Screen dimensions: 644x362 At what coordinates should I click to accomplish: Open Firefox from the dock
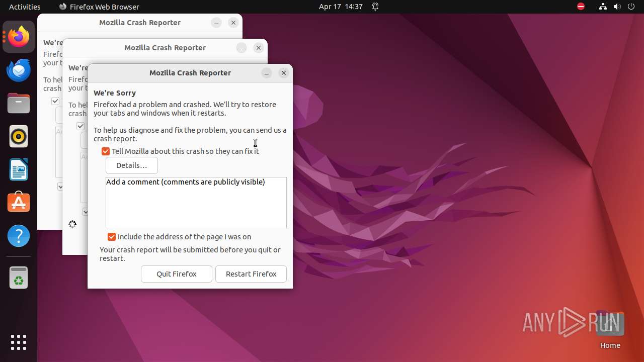pyautogui.click(x=19, y=37)
